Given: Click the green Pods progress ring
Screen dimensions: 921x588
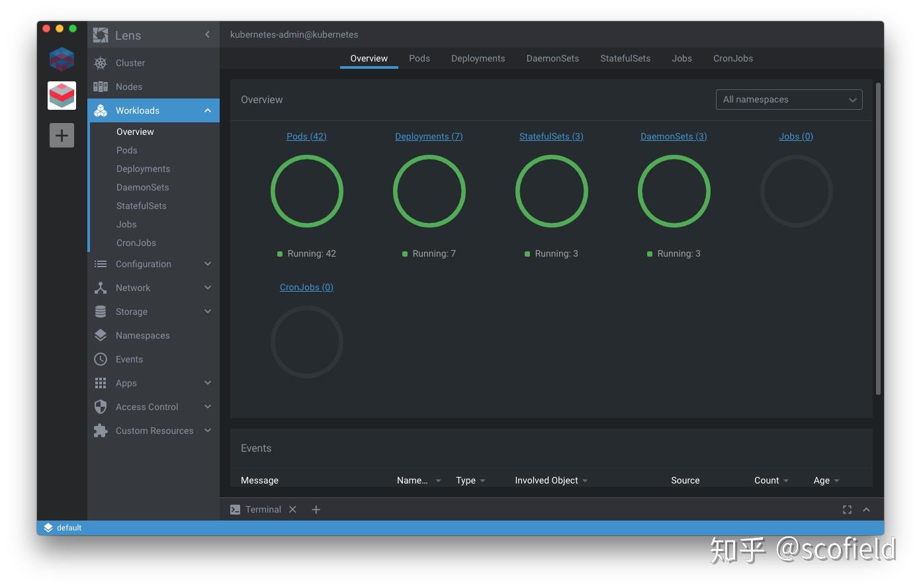Looking at the screenshot, I should pyautogui.click(x=306, y=191).
